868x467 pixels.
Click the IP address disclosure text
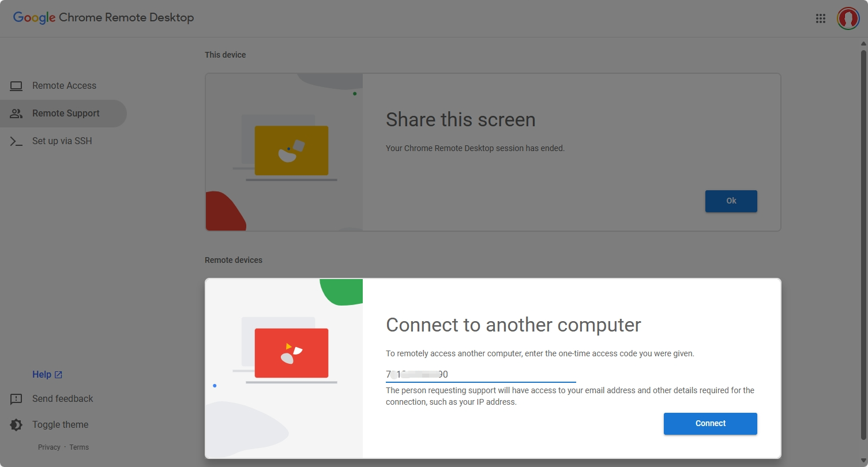click(570, 396)
